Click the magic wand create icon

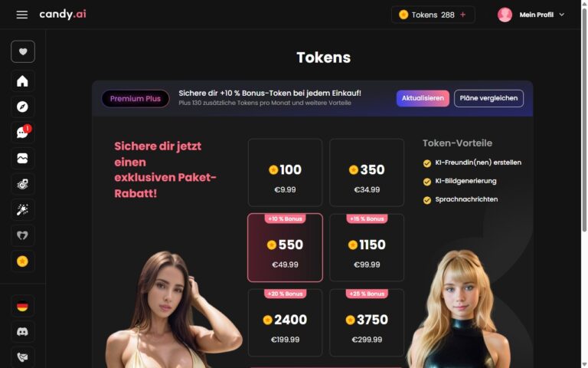(22, 209)
